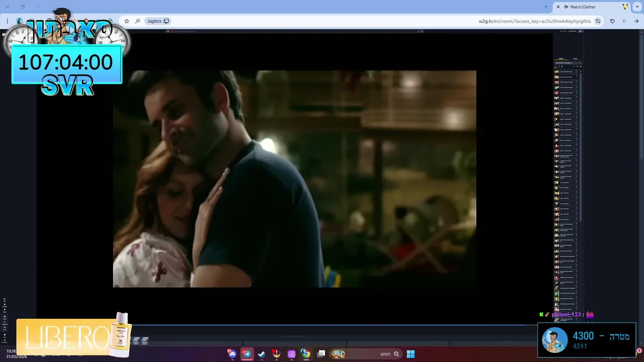Open the Windows Start menu
The image size is (644, 362).
pyautogui.click(x=411, y=354)
